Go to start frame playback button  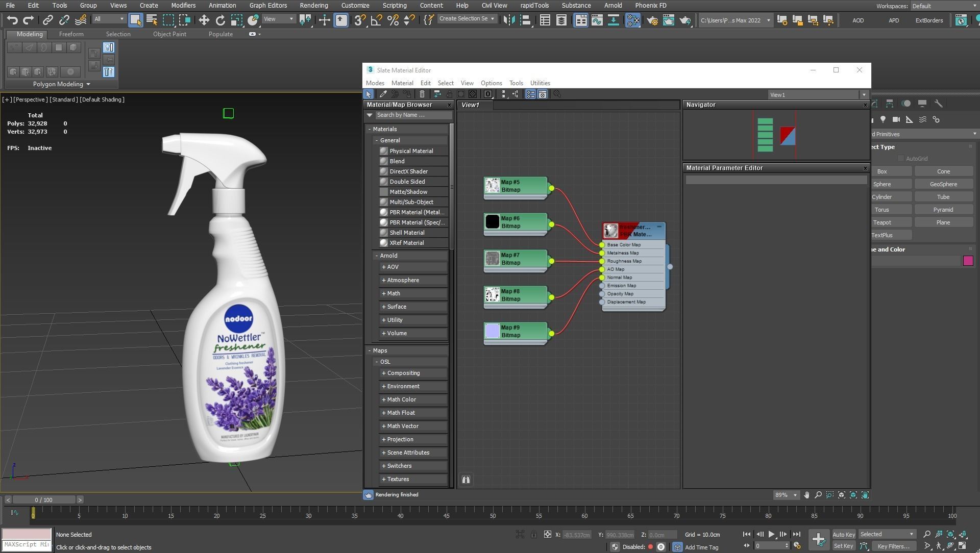[x=747, y=534]
